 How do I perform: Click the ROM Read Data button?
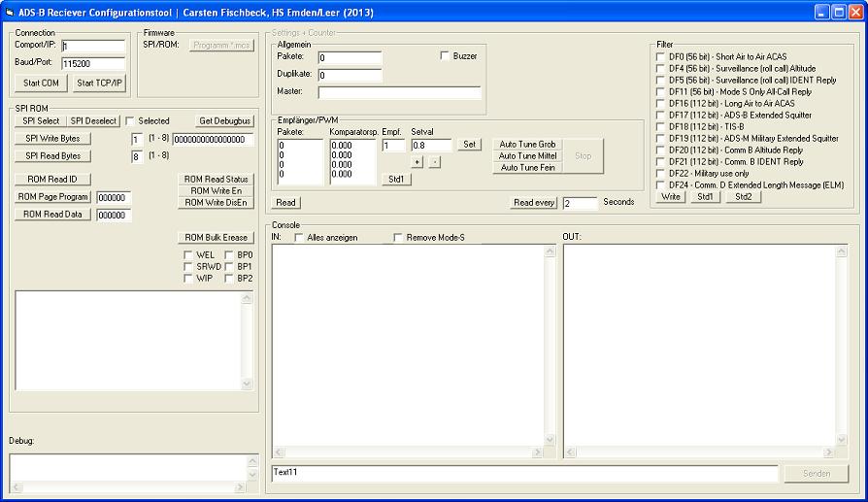click(52, 215)
